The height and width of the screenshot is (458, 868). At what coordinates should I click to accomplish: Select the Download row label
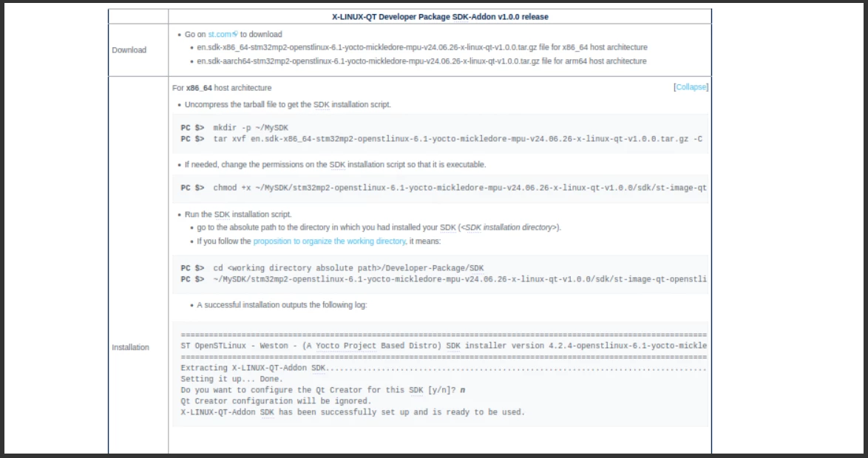coord(129,49)
